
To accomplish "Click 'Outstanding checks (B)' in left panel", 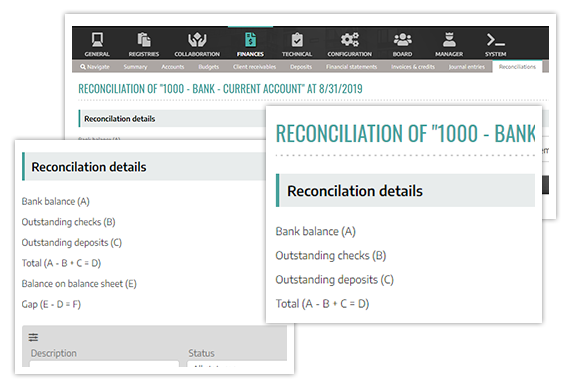I will 68,222.
